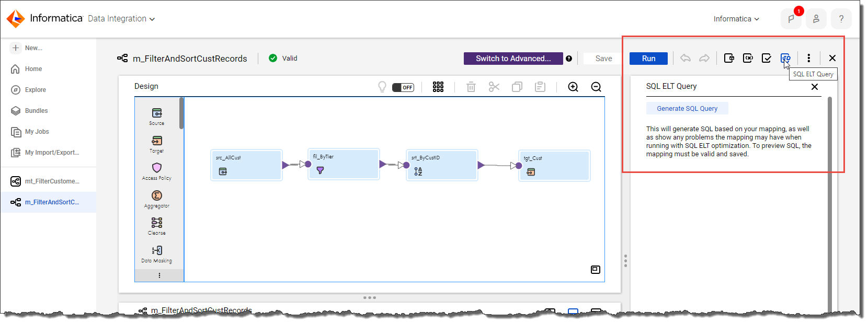The width and height of the screenshot is (868, 323).
Task: Click the horizontal panel splitter dots
Action: 370,297
